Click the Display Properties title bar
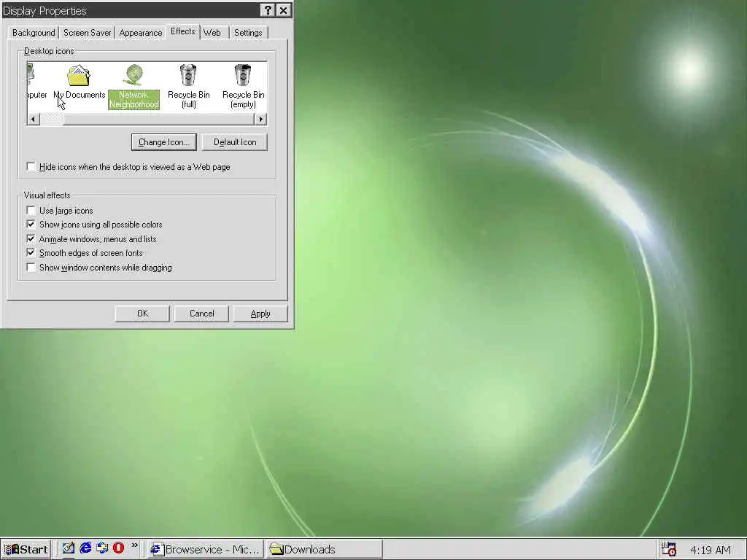The height and width of the screenshot is (560, 747). (x=131, y=10)
